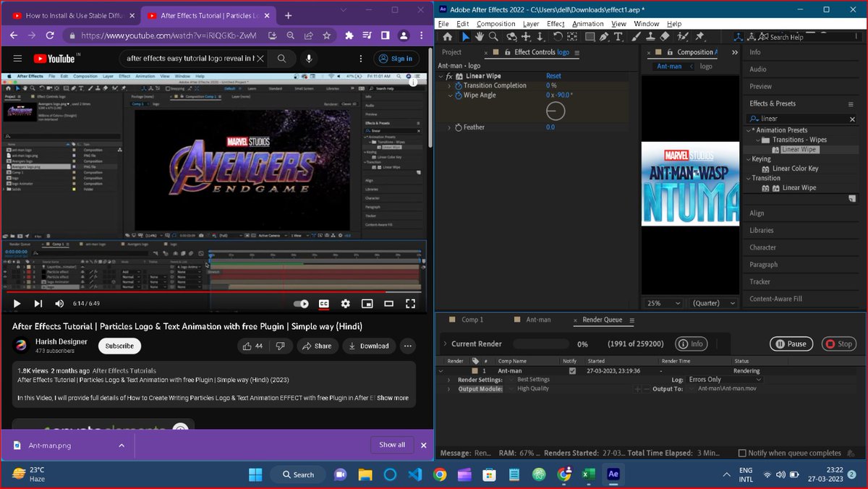
Task: Select the Rotation tool
Action: [x=558, y=36]
